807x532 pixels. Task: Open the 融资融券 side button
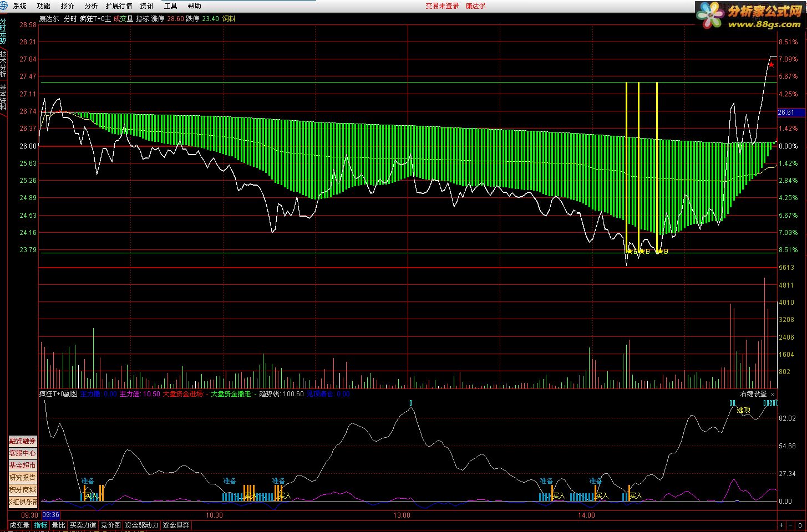pyautogui.click(x=22, y=441)
